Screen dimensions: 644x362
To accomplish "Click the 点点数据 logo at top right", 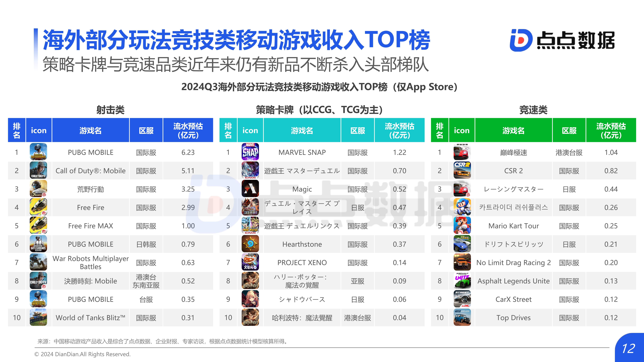I will [562, 40].
